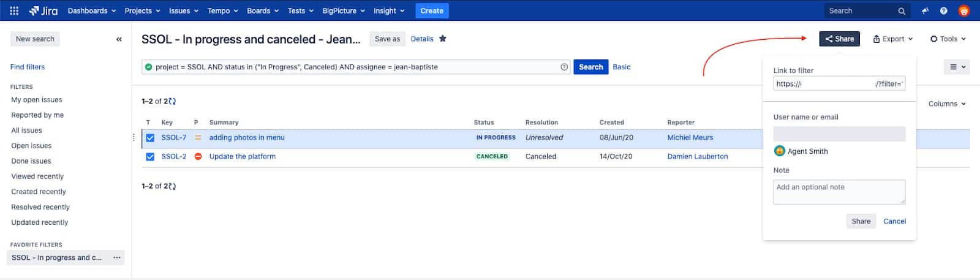This screenshot has height=280, width=980.
Task: Click blocker priority icon on SSOL-2
Action: tap(198, 156)
